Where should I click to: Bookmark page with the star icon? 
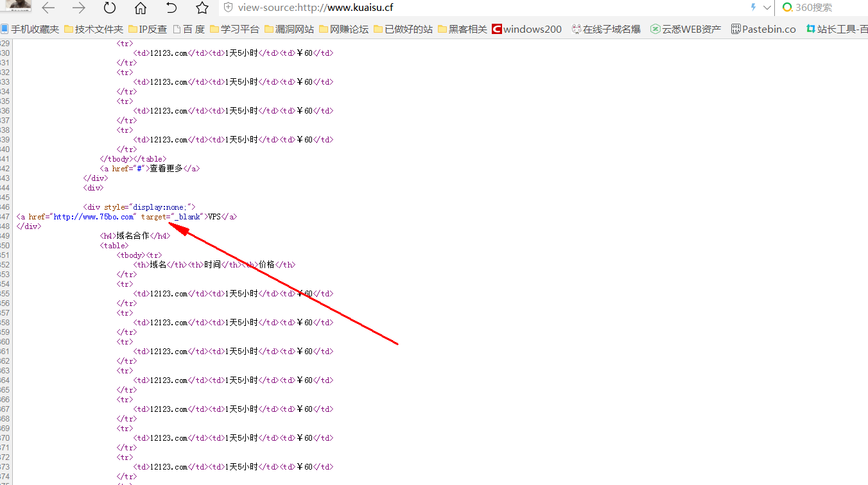(202, 8)
